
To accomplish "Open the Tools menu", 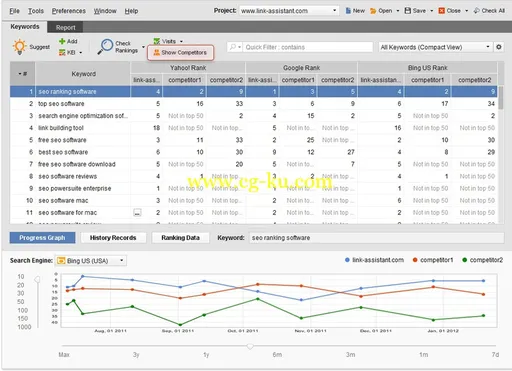I will coord(36,11).
